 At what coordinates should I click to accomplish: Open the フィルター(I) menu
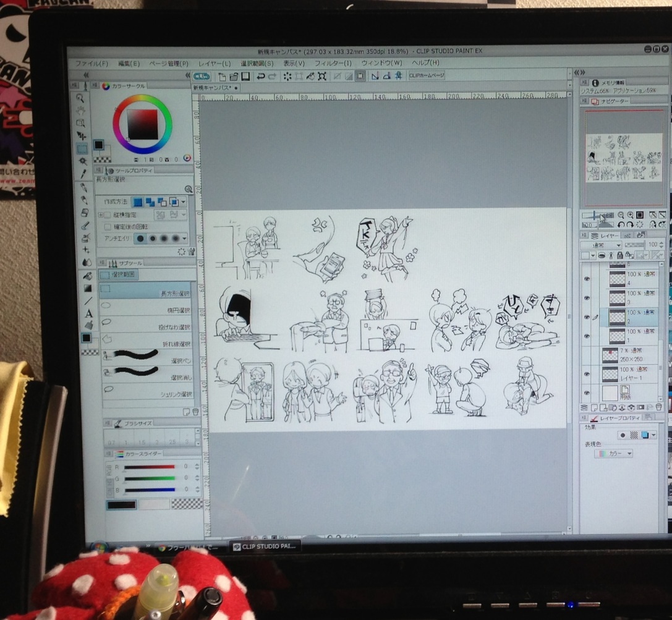[x=333, y=63]
